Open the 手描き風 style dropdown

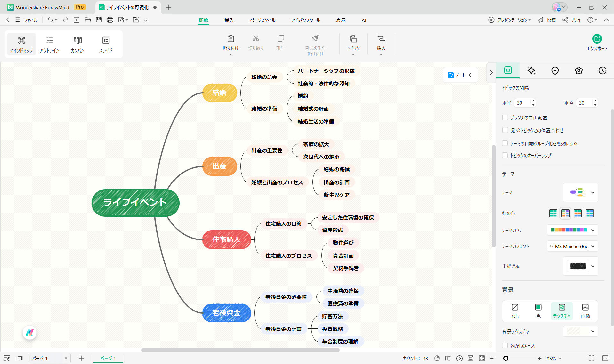tap(592, 266)
